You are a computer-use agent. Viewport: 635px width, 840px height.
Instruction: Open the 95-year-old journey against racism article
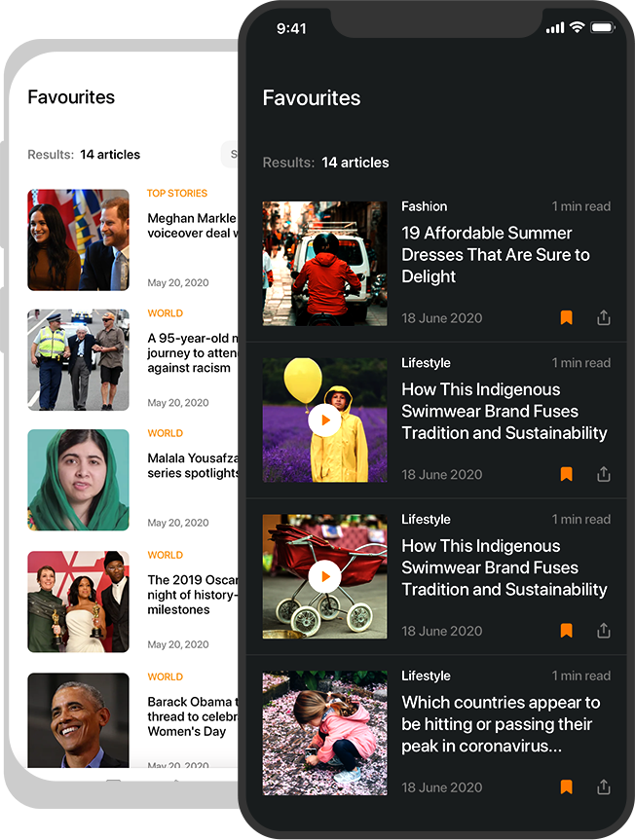(193, 353)
